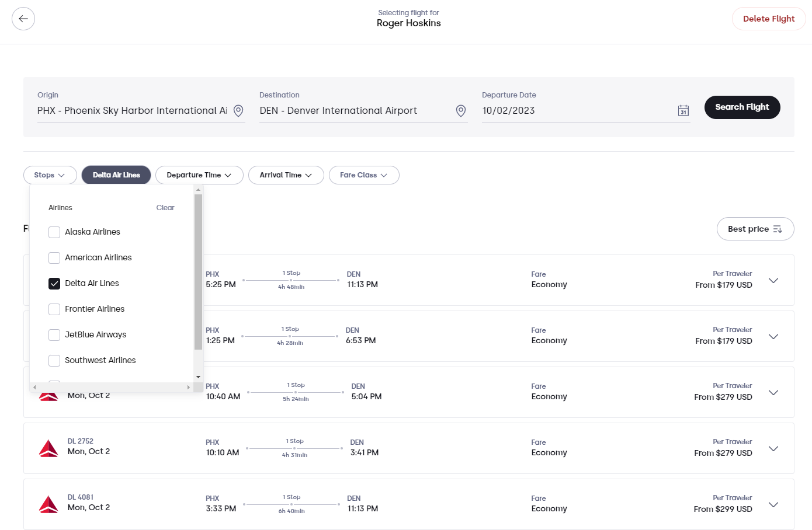Open the Departure Time filter dropdown
Viewport: 812px width, 530px height.
point(199,175)
